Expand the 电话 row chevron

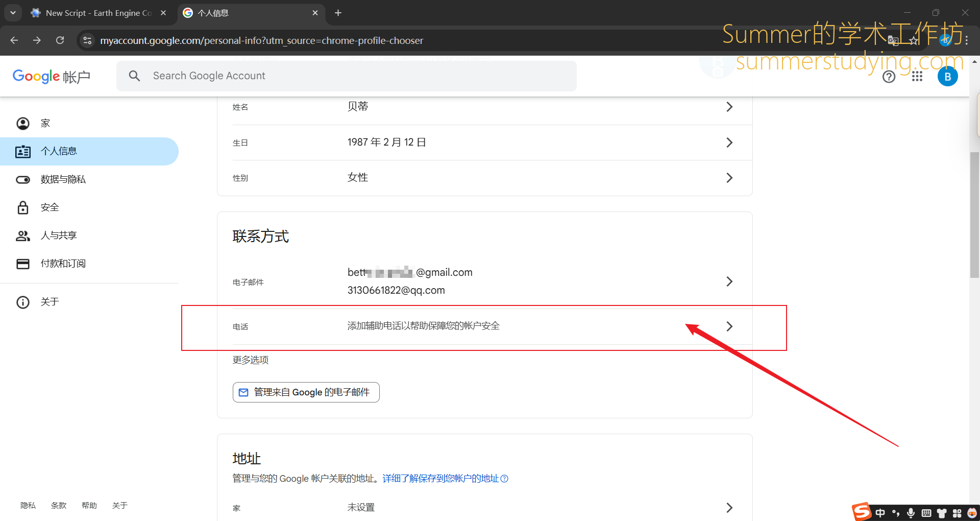pos(729,326)
